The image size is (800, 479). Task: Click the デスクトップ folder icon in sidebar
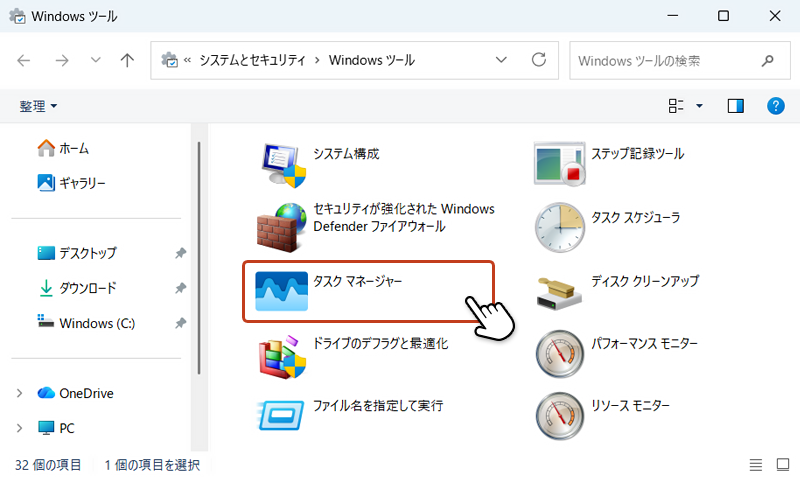tap(46, 253)
